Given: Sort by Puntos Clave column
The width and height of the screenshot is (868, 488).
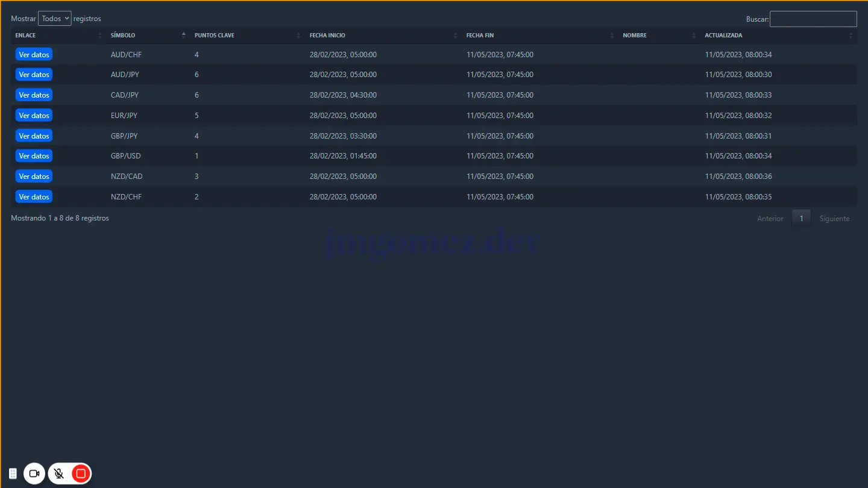Looking at the screenshot, I should pos(215,36).
